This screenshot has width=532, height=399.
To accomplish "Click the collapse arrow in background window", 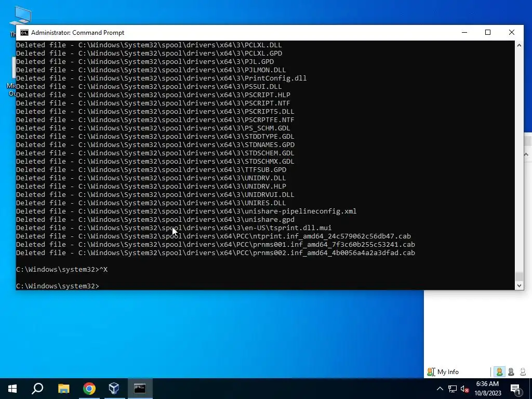I will [x=526, y=155].
